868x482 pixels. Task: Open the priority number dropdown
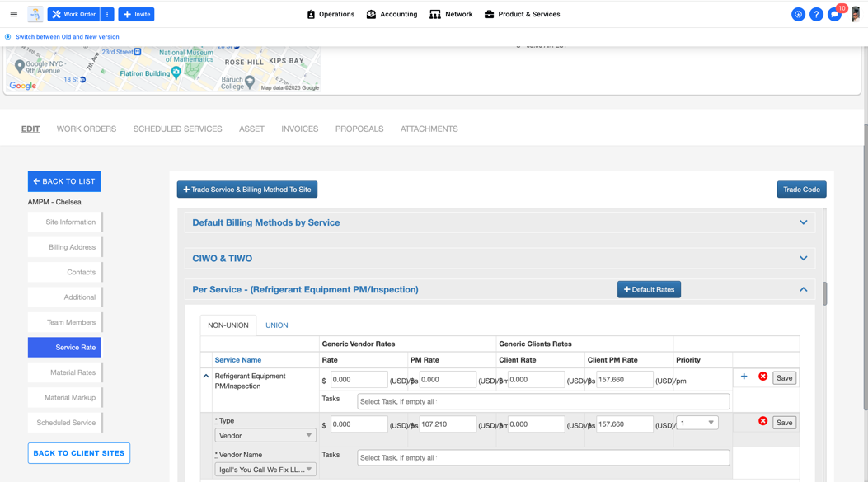[x=696, y=421]
